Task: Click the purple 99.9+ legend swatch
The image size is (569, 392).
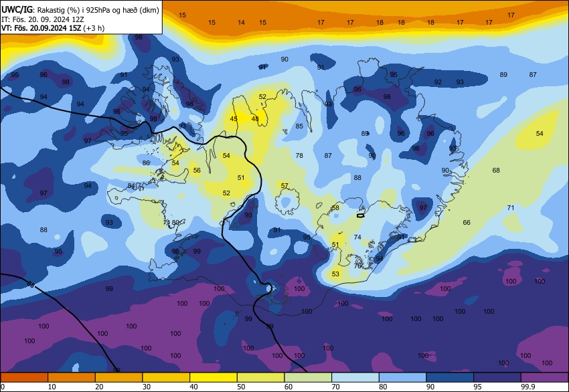Action: 545,377
